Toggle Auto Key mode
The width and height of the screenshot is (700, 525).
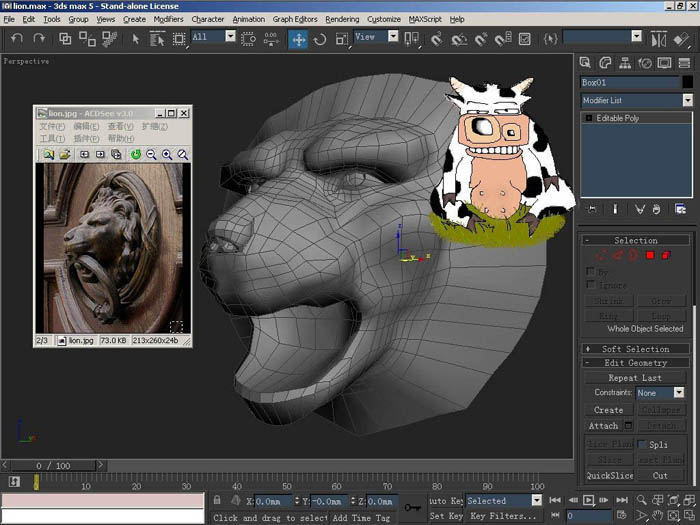pyautogui.click(x=446, y=500)
